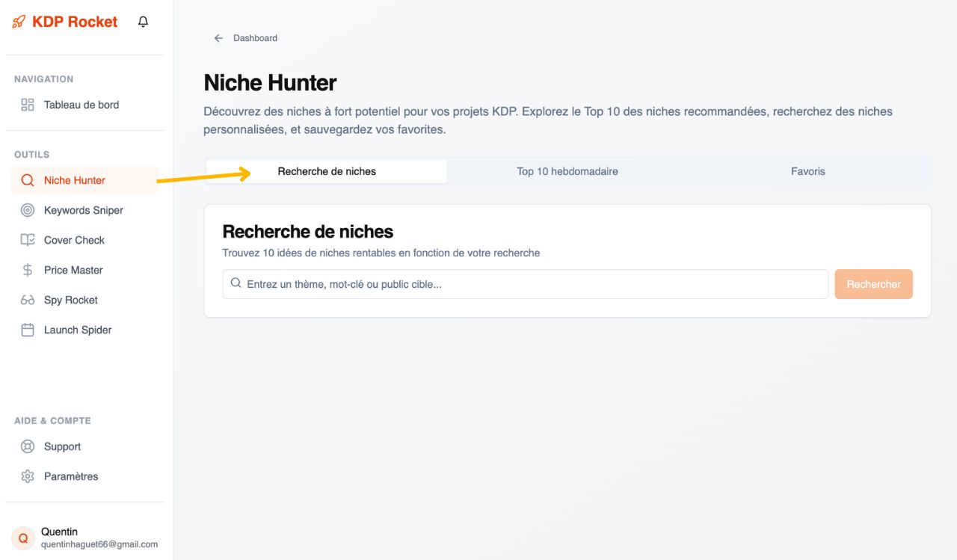Click the Spy Rocket glasses icon
Viewport: 957px width, 560px height.
tap(28, 300)
